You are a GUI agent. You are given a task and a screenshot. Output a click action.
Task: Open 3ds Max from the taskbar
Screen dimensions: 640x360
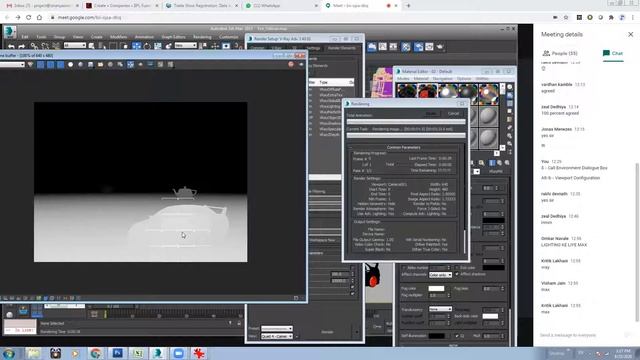tap(158, 353)
